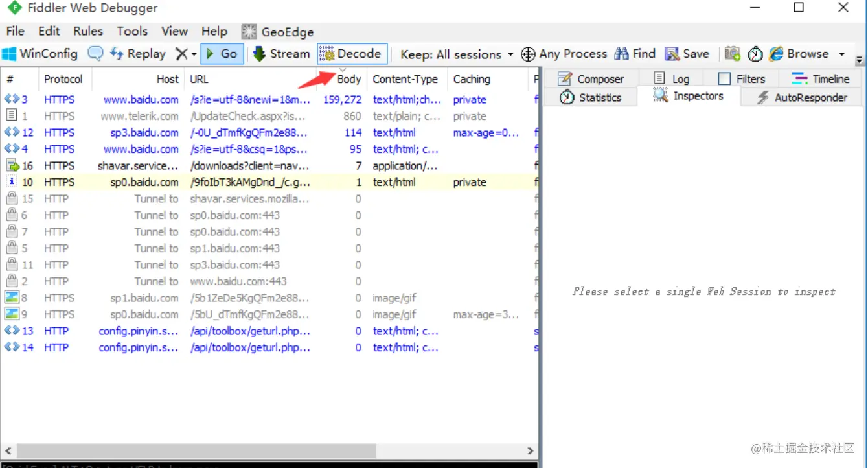Click info icon of session 10

(12, 182)
